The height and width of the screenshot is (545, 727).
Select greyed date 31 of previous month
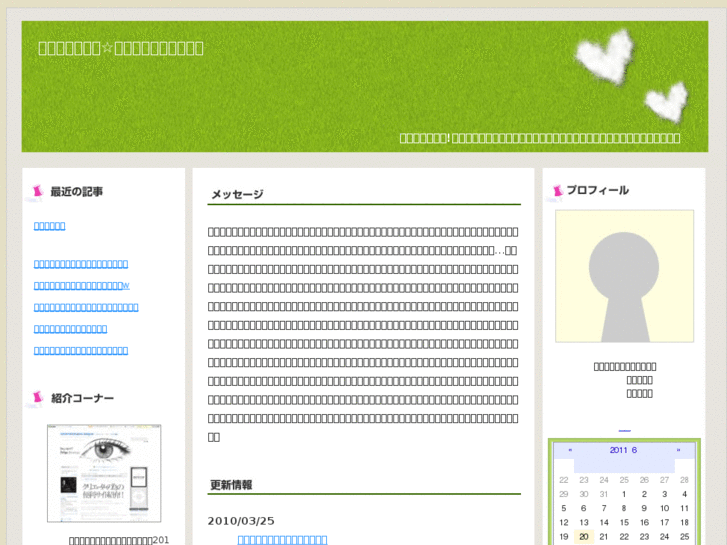click(x=604, y=494)
